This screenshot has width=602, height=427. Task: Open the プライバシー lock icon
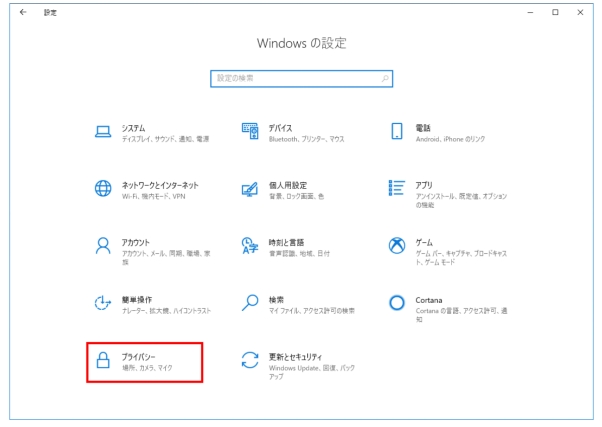tap(102, 361)
